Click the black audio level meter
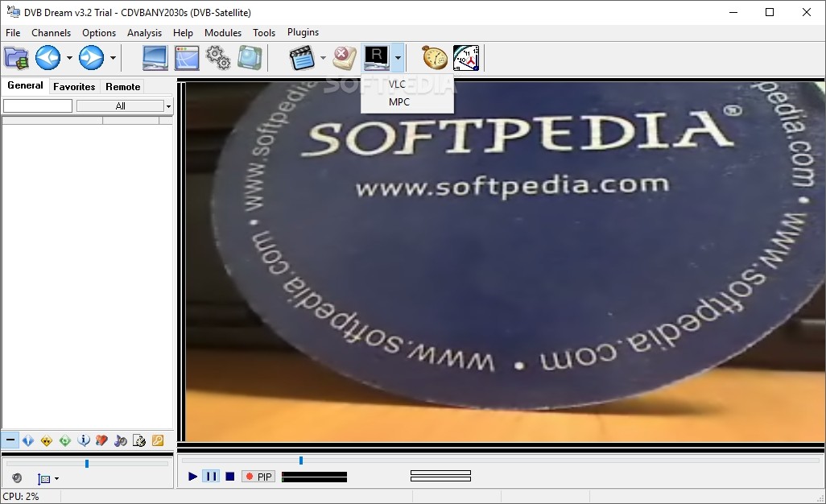Viewport: 826px width, 504px height. click(315, 477)
